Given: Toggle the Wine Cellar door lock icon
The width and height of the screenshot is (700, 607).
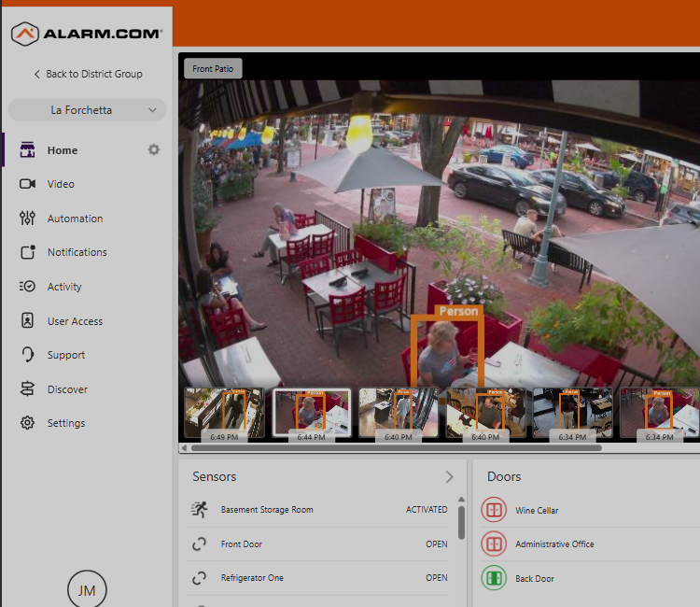Looking at the screenshot, I should click(494, 510).
